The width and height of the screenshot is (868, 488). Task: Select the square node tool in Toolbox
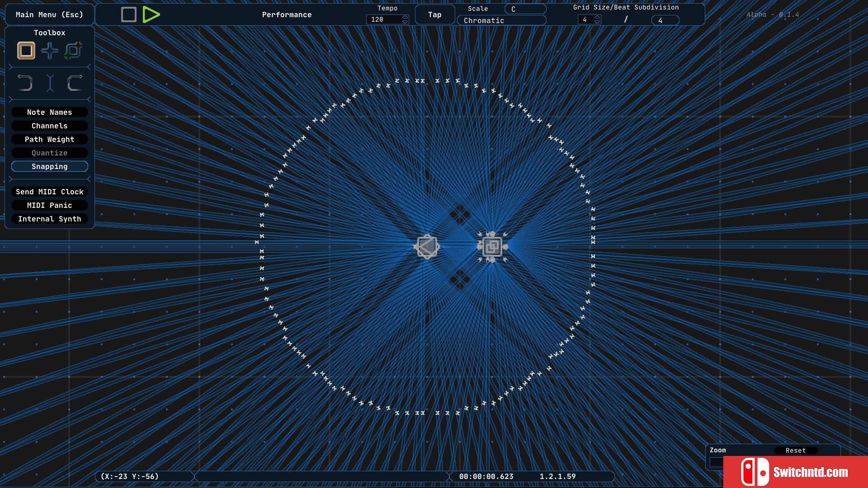(26, 50)
